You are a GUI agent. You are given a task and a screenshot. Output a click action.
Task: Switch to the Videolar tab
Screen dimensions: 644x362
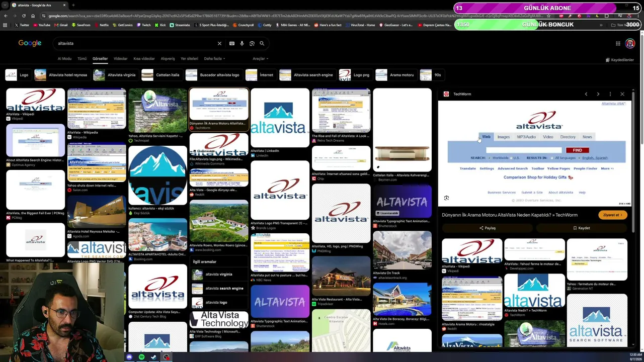pyautogui.click(x=120, y=59)
